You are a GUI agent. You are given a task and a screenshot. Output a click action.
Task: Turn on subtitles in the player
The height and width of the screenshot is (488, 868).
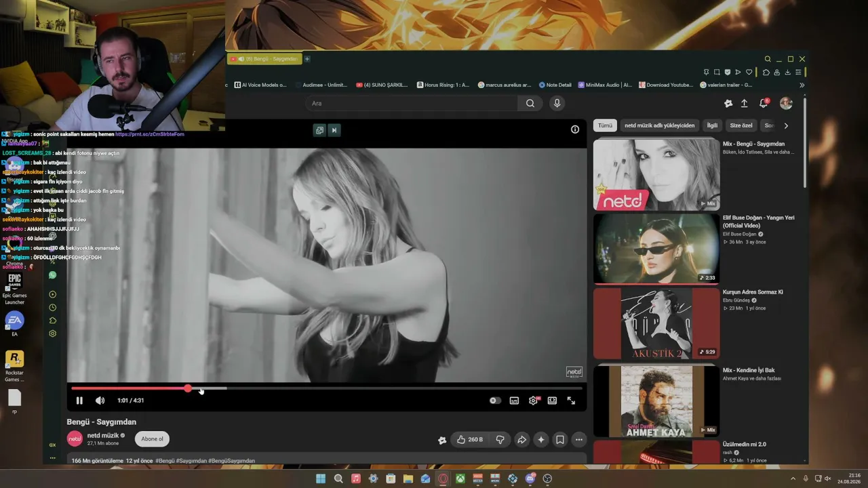point(514,401)
